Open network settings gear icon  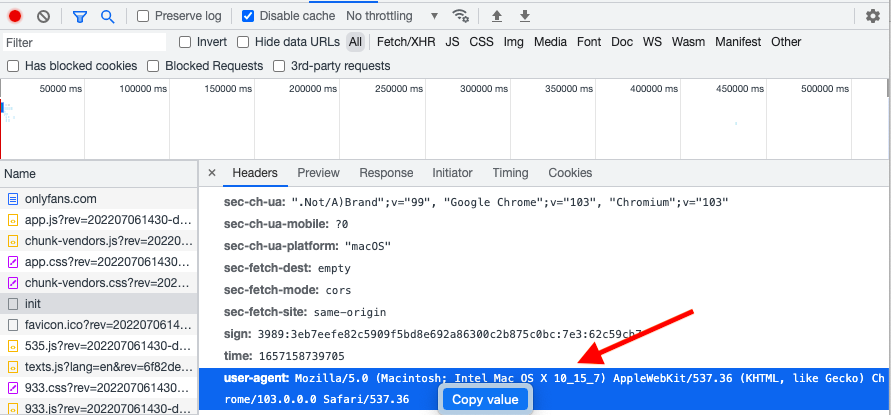click(x=872, y=16)
